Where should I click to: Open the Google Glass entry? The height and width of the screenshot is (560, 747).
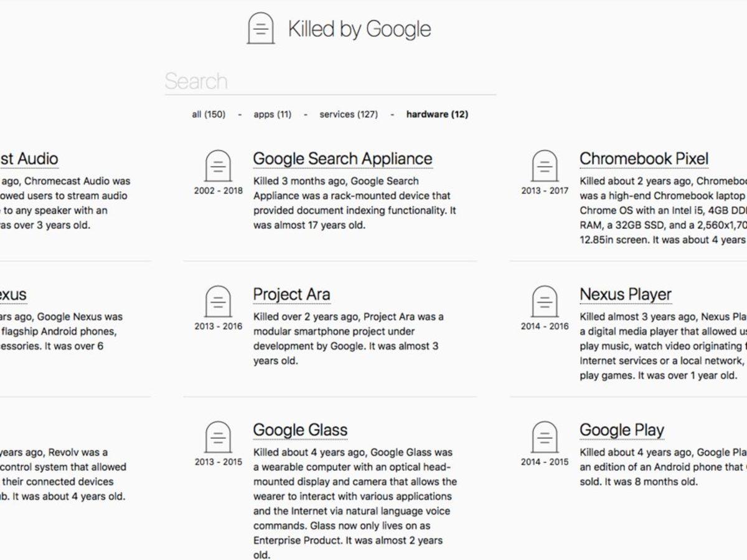click(x=300, y=429)
